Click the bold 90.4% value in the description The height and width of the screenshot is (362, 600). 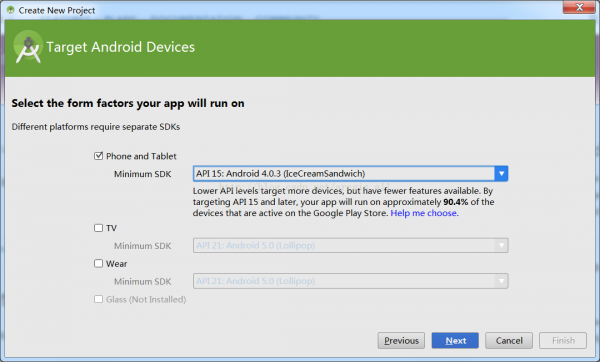point(455,202)
